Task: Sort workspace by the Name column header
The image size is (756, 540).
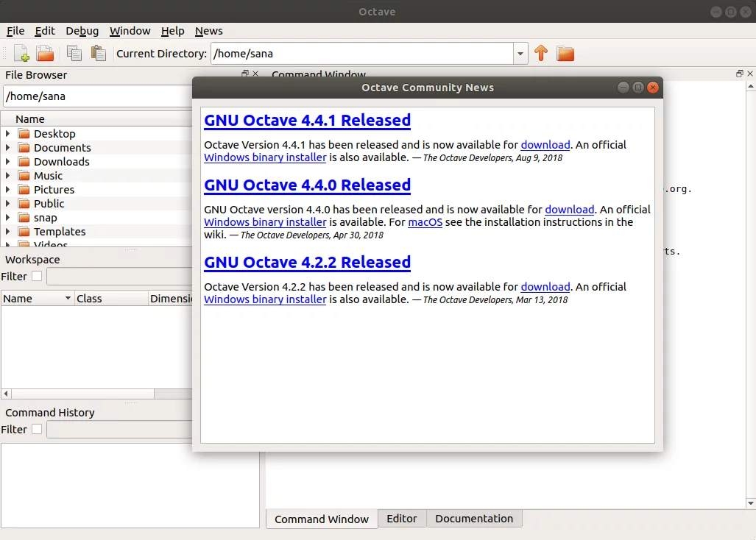Action: point(37,298)
